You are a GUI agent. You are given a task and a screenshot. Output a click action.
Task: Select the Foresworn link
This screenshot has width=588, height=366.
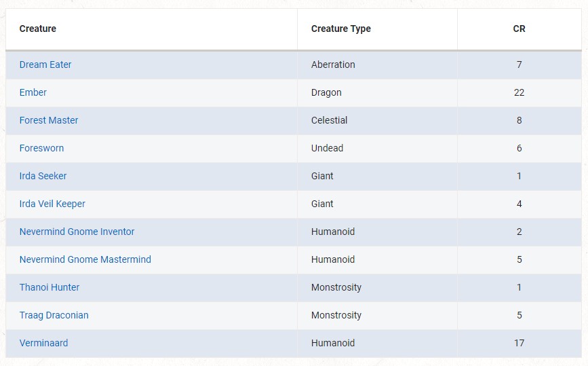coord(41,148)
